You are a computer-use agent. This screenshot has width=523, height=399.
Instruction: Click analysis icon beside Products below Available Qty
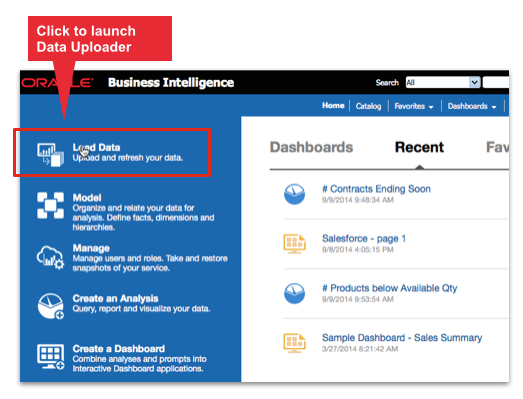(294, 293)
